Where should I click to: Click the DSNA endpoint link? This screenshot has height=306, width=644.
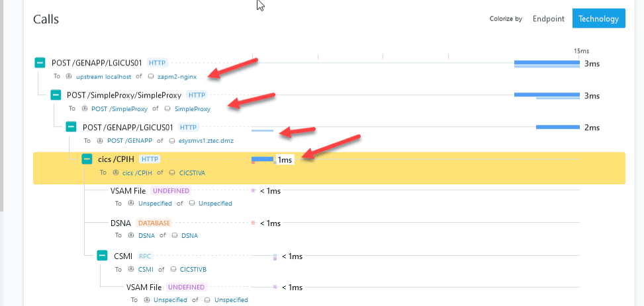click(146, 235)
